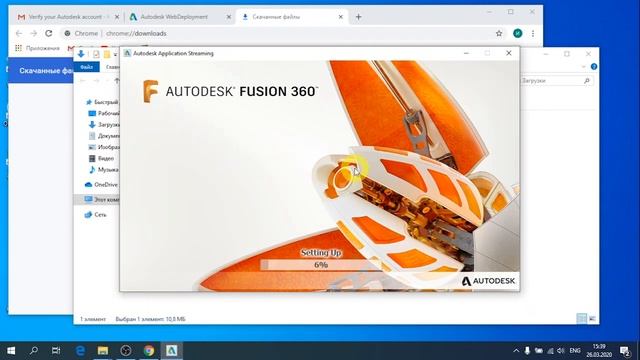Open File Explorer from the taskbar
Image resolution: width=640 pixels, height=360 pixels.
pos(103,350)
